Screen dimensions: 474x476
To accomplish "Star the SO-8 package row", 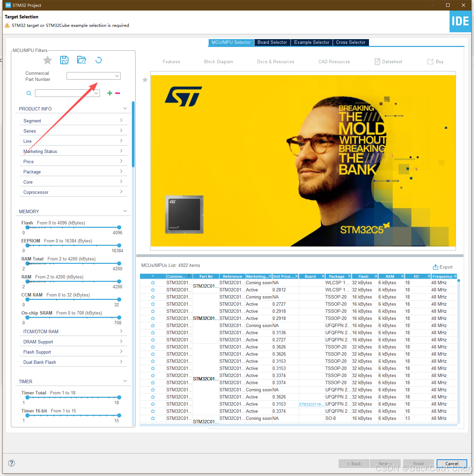I will [153, 419].
